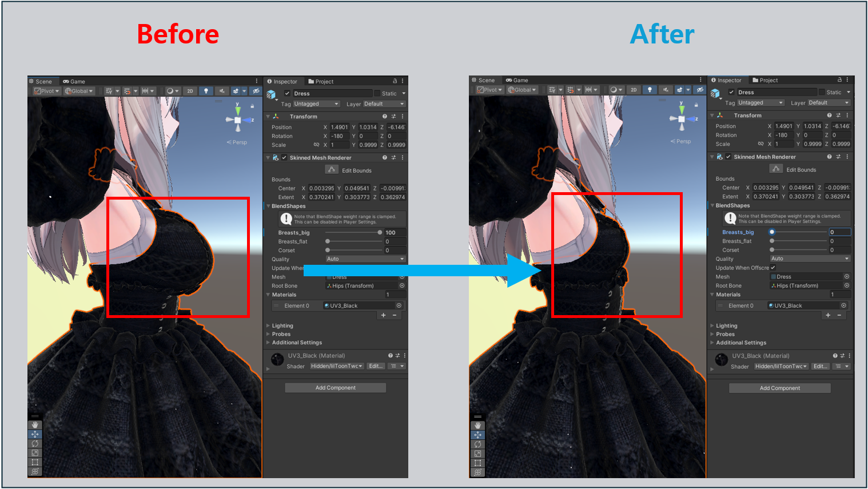The height and width of the screenshot is (489, 868).
Task: Mute scene audio in the After scene toolbar
Action: click(x=665, y=90)
